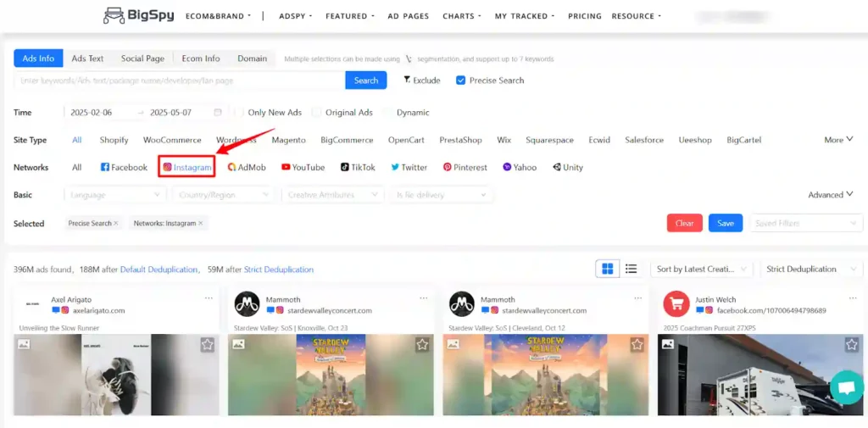868x428 pixels.
Task: Switch to the Ads Text tab
Action: tap(87, 58)
